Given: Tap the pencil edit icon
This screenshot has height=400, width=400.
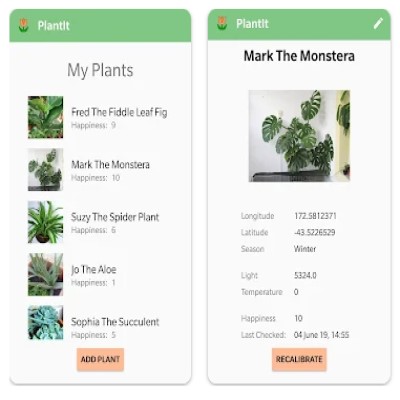Looking at the screenshot, I should point(378,23).
